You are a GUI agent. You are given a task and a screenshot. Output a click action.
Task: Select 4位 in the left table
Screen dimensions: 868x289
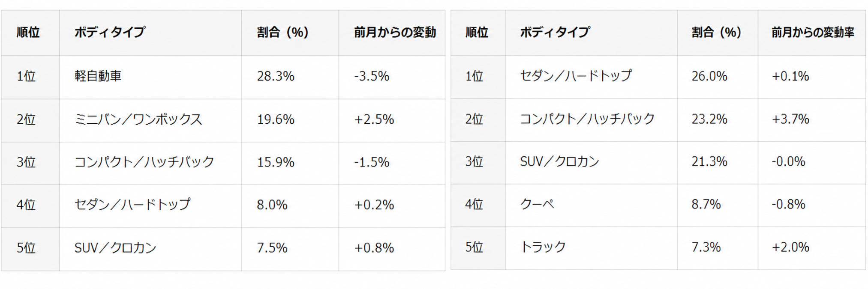(26, 205)
